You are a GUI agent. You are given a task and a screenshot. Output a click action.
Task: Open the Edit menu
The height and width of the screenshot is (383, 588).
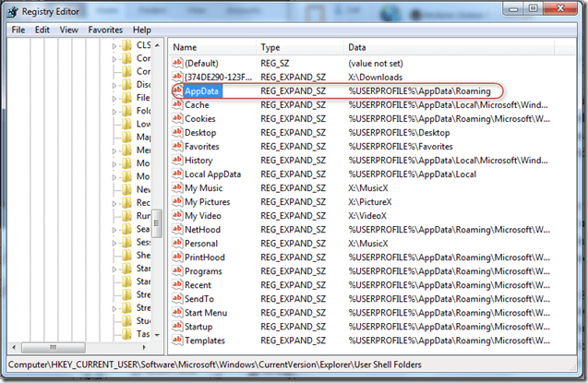pos(42,30)
